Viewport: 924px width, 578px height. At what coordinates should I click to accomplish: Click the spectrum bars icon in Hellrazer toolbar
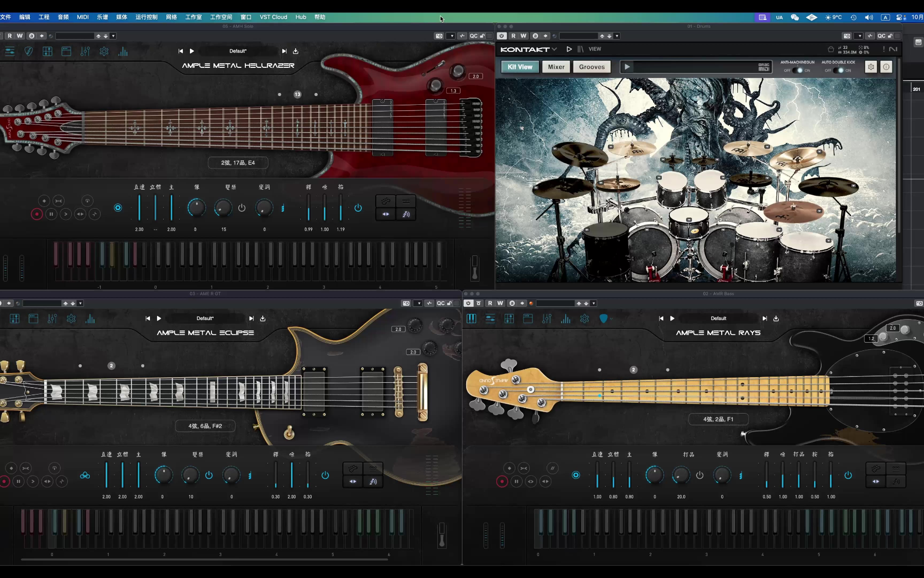tap(123, 51)
